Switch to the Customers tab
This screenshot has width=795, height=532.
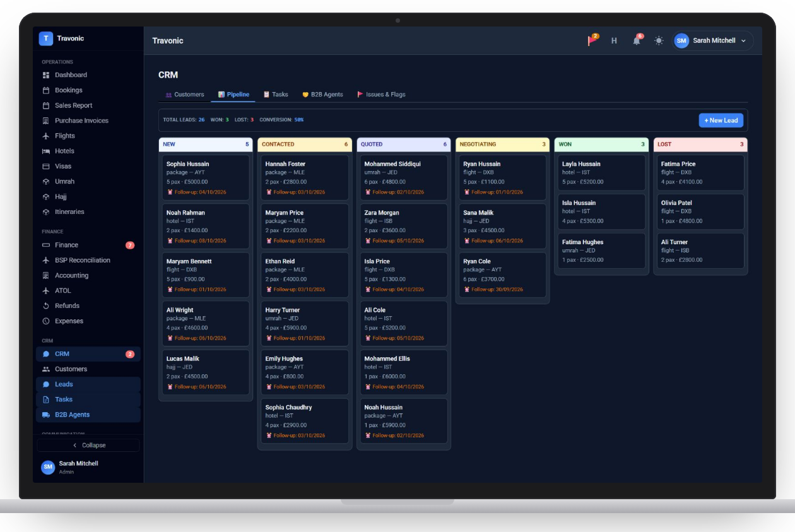[184, 95]
